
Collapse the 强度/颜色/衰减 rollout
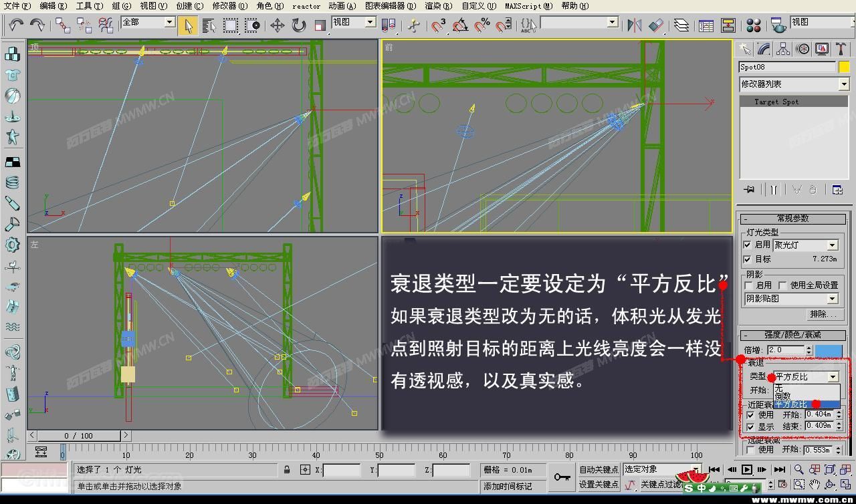(x=792, y=335)
